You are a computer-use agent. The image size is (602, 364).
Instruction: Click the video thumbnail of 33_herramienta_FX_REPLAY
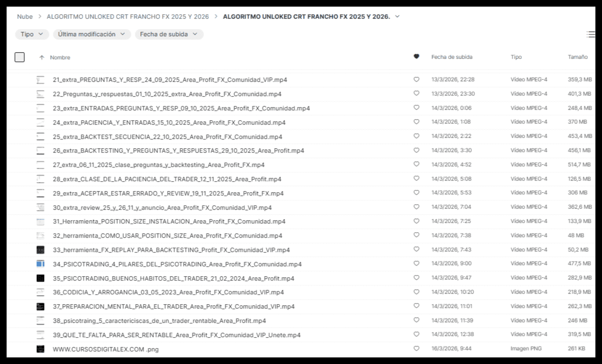(40, 250)
